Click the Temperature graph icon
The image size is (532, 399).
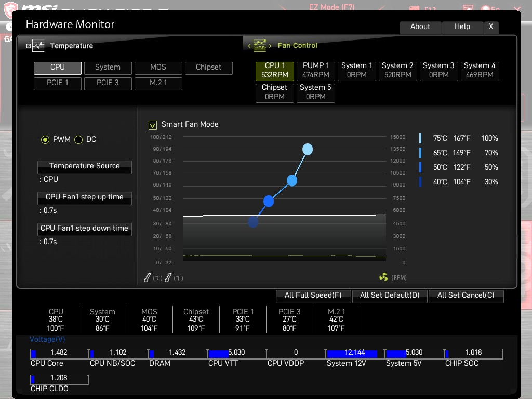coord(38,46)
